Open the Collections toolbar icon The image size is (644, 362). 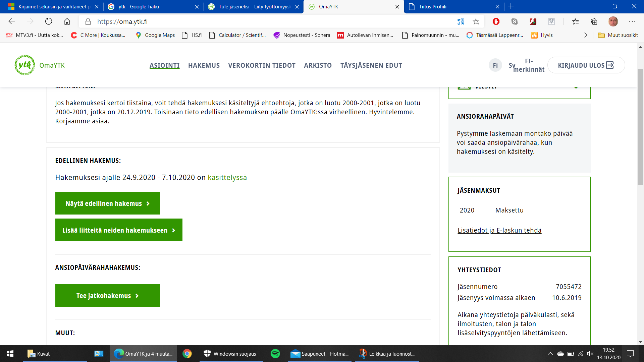pyautogui.click(x=594, y=21)
